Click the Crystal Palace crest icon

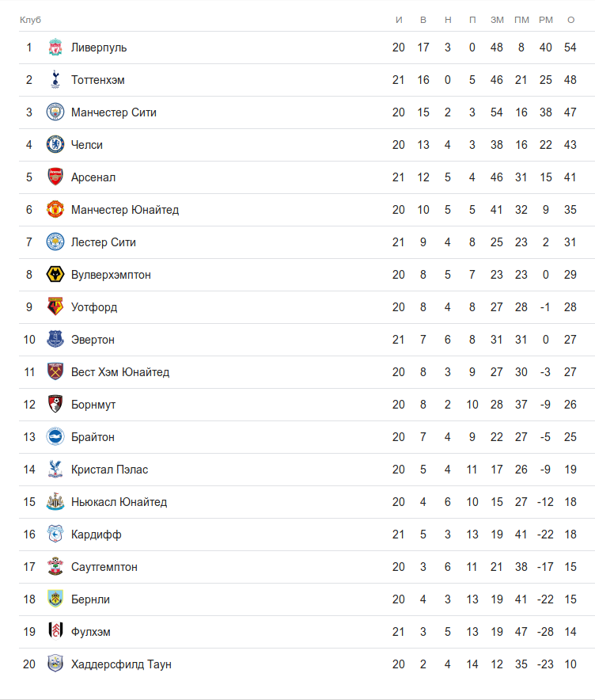pos(55,470)
